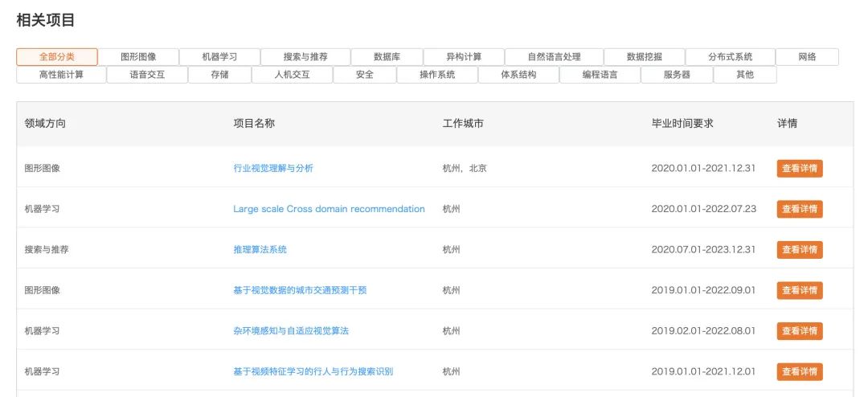Click 杭州 cell in 城市交通预测干预 row
The image size is (868, 397).
tap(451, 291)
